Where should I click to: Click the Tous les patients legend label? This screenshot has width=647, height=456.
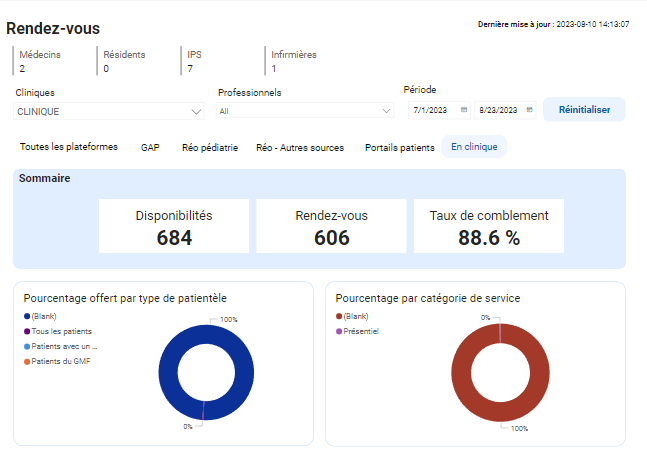tap(61, 331)
